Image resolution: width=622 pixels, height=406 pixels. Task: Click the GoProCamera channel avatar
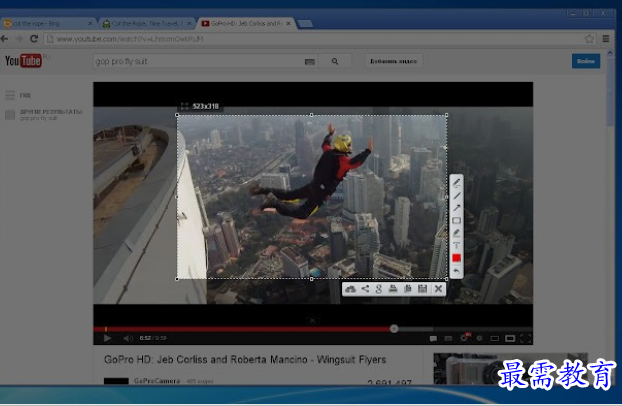(116, 381)
